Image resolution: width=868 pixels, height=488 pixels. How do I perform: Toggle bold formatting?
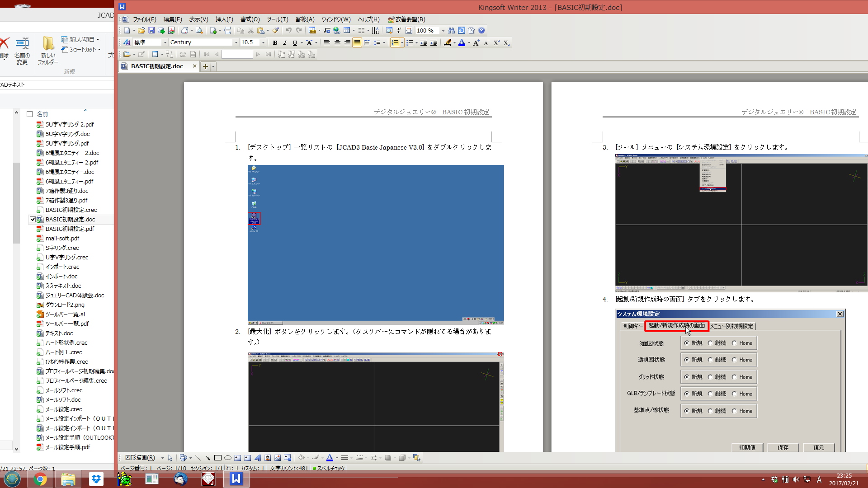275,43
